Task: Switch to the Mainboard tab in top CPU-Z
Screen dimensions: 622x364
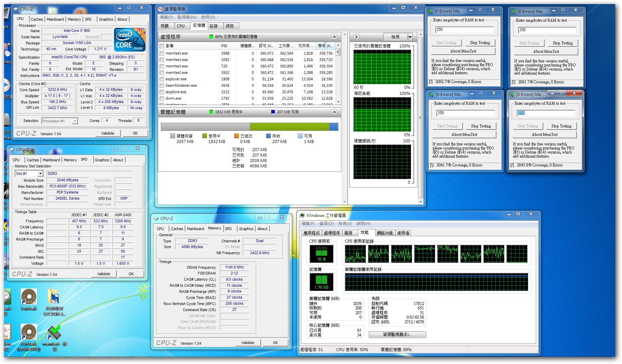Action: [55, 19]
